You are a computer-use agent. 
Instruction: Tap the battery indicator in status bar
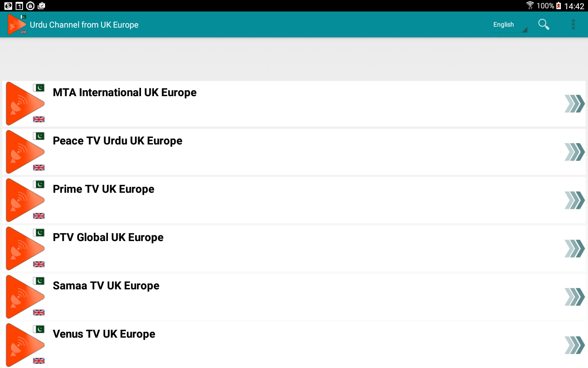pyautogui.click(x=559, y=6)
